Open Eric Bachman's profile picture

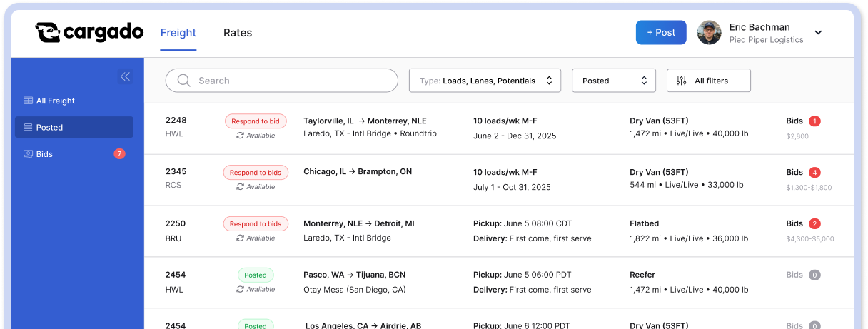[709, 32]
